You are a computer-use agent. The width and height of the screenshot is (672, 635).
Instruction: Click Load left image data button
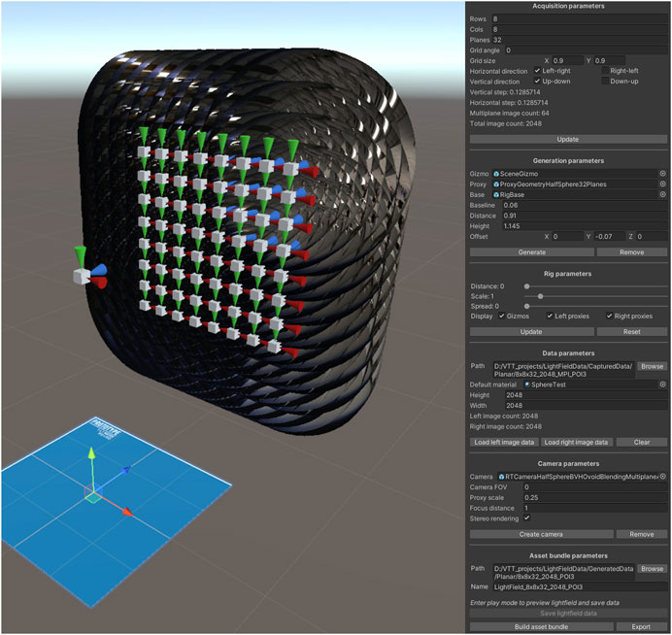pyautogui.click(x=504, y=442)
